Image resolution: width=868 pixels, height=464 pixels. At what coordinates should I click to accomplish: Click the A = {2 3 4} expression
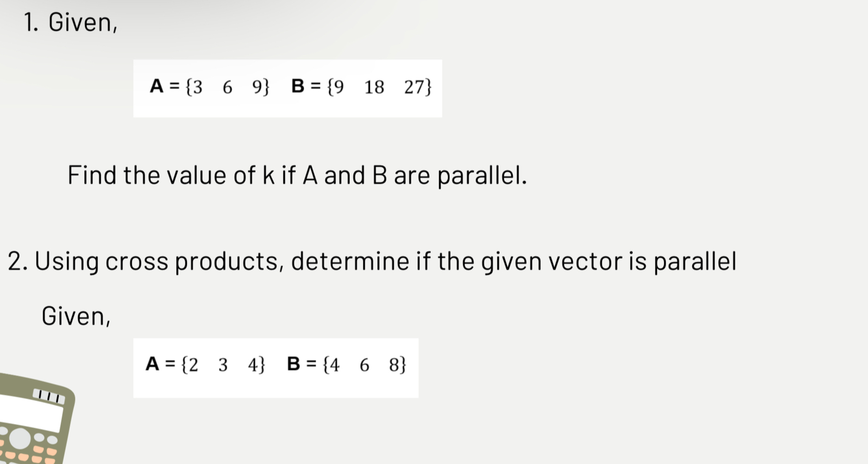[x=205, y=365]
